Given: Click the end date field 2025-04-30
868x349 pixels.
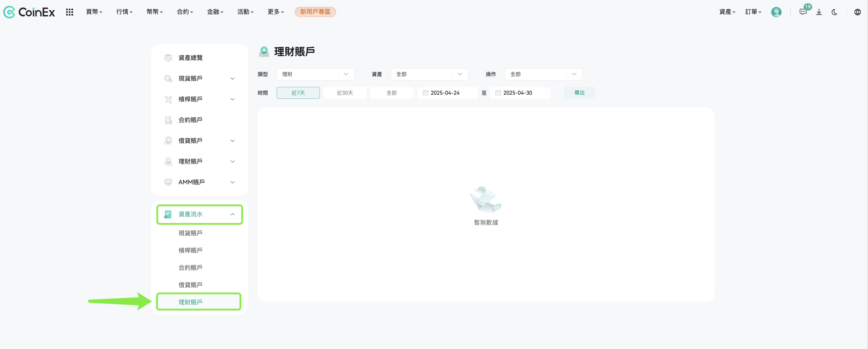Looking at the screenshot, I should pos(520,93).
